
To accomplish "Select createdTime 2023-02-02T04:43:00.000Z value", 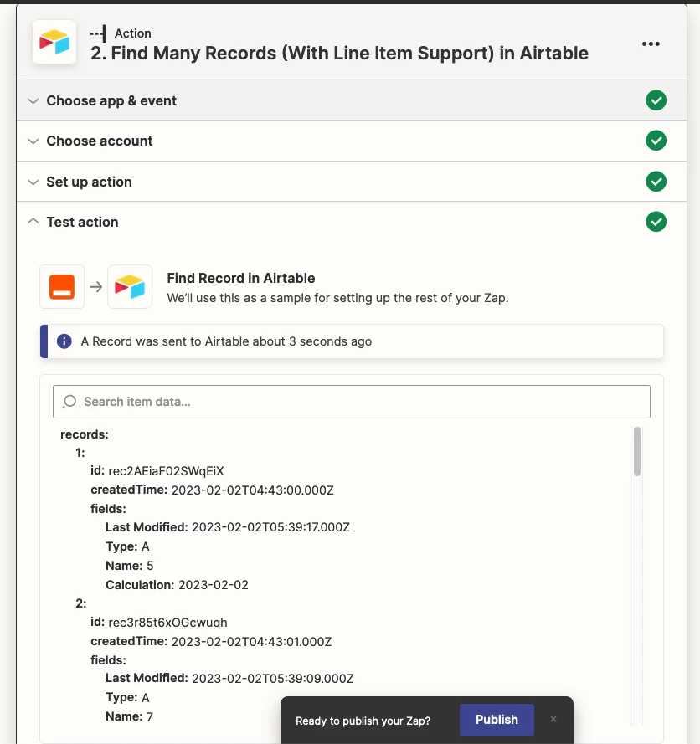I will click(x=253, y=490).
